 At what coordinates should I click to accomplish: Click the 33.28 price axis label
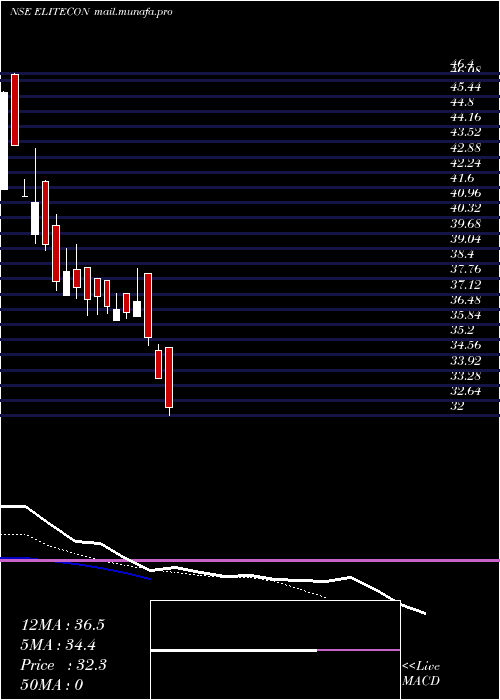[x=466, y=375]
